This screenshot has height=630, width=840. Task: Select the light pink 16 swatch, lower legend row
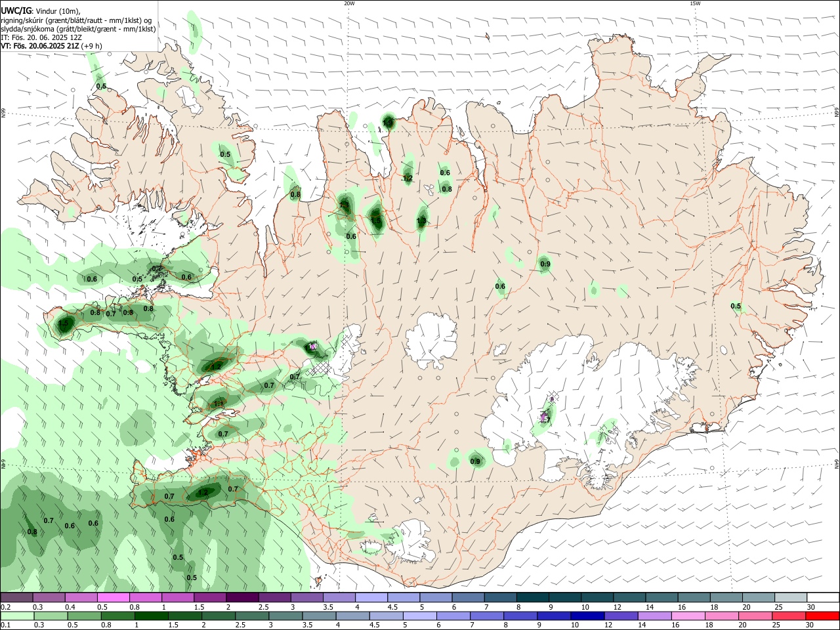click(x=688, y=616)
